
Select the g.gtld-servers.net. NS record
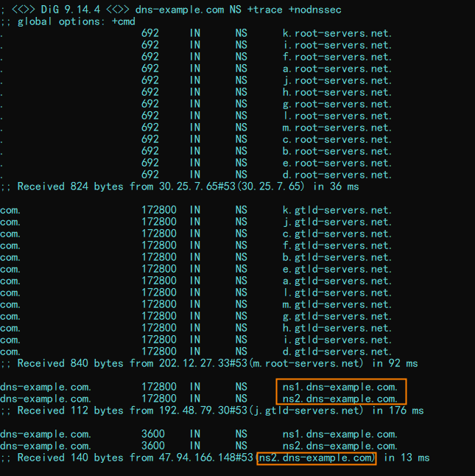337,316
